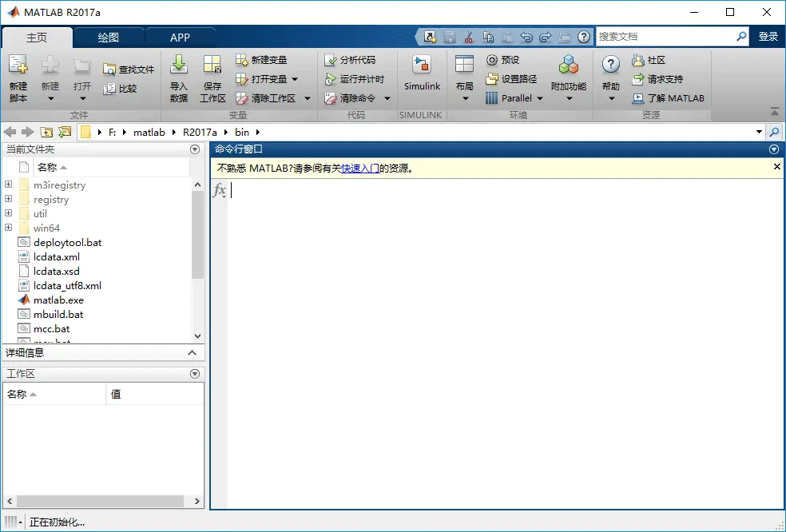786x532 pixels.
Task: Open 附加功能 add-ons menu
Action: pos(569,78)
